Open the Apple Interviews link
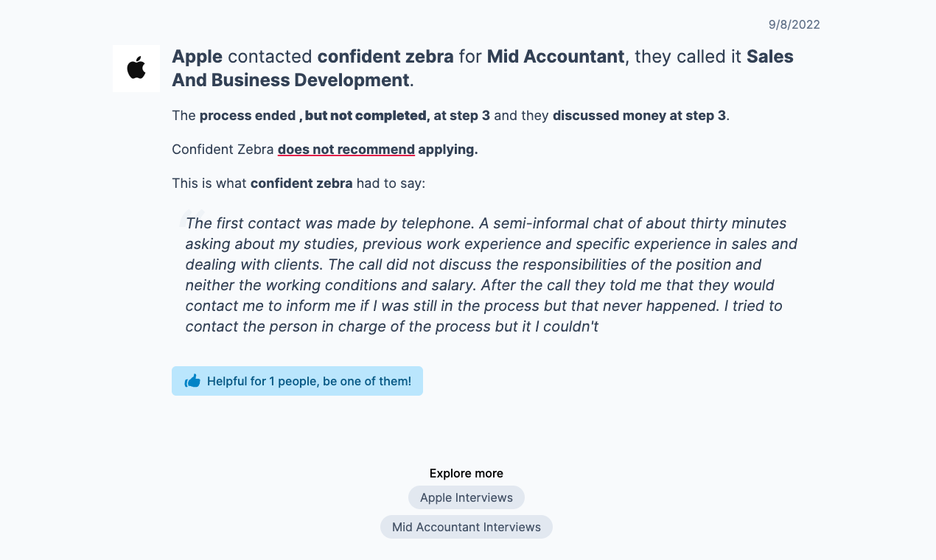The image size is (936, 560). coord(467,497)
